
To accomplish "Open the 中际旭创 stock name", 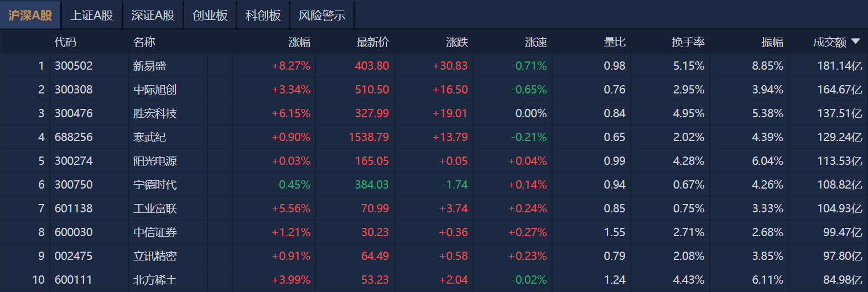I will (x=155, y=90).
